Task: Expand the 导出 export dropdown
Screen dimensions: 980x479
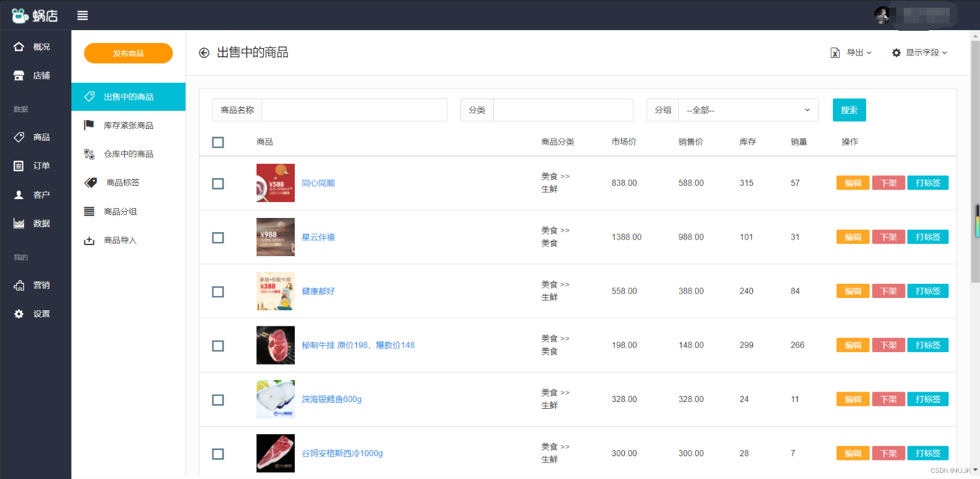Action: point(851,53)
